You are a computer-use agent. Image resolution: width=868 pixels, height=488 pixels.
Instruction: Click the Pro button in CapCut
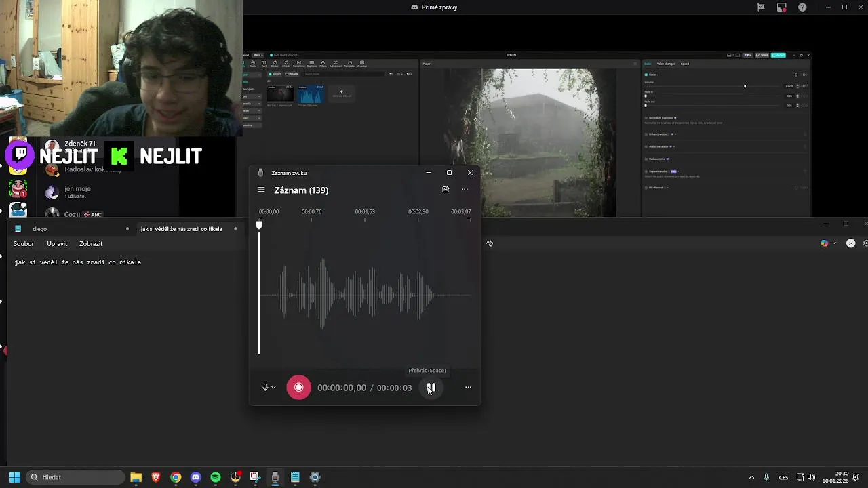747,55
